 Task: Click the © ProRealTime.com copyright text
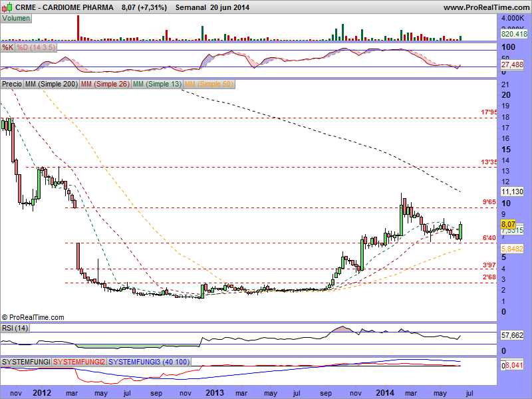point(33,317)
